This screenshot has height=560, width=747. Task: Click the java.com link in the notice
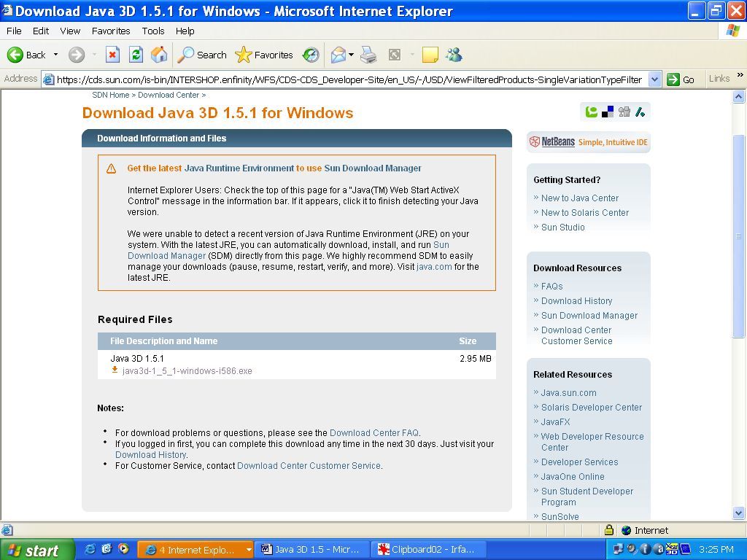tap(434, 267)
